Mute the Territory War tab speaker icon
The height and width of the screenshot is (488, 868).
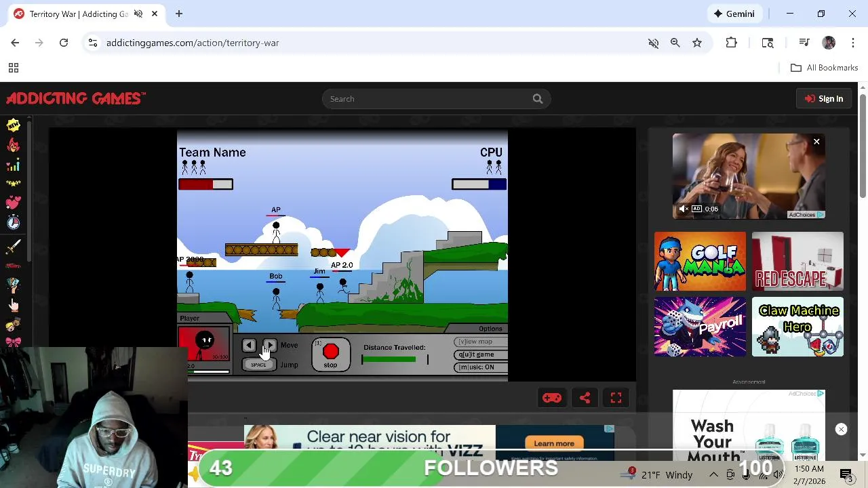click(138, 14)
